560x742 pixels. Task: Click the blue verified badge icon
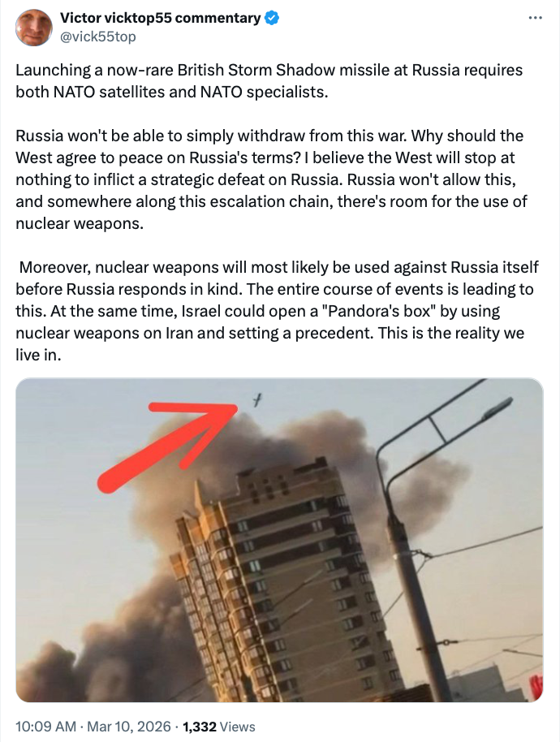tap(272, 18)
